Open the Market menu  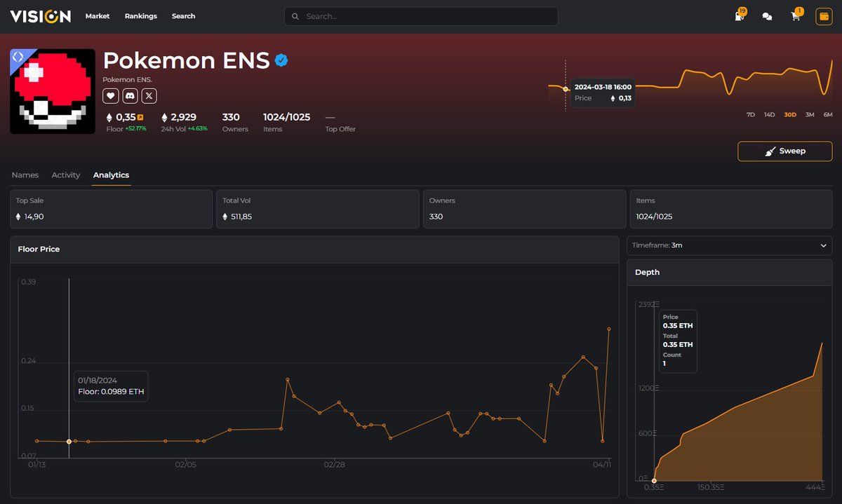[x=98, y=16]
